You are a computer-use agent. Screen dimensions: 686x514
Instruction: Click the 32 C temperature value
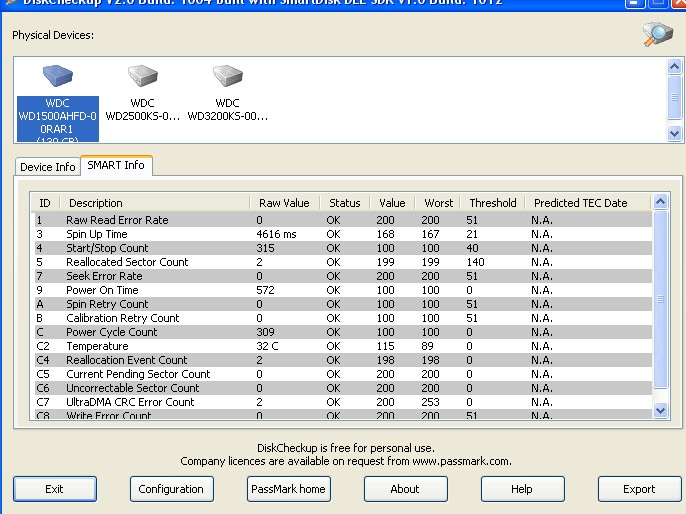267,346
